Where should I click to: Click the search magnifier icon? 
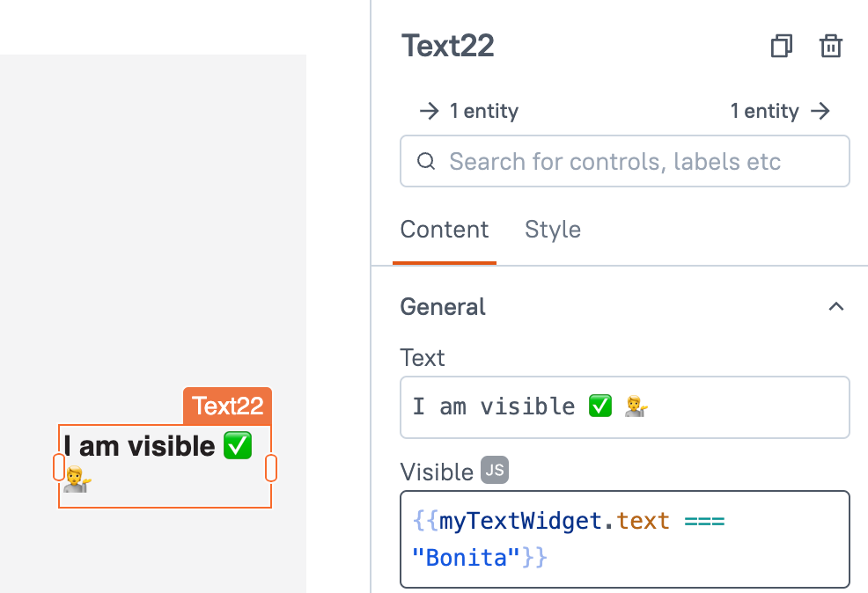[x=426, y=162]
